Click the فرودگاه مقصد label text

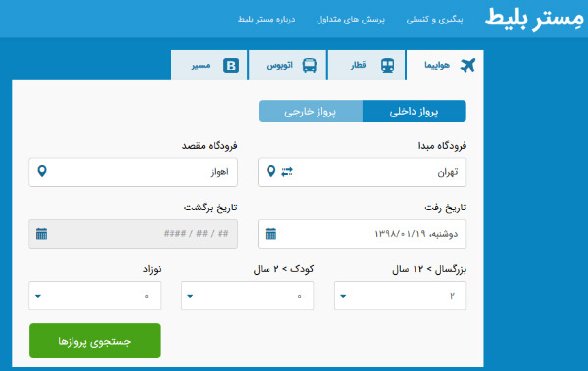(x=210, y=146)
